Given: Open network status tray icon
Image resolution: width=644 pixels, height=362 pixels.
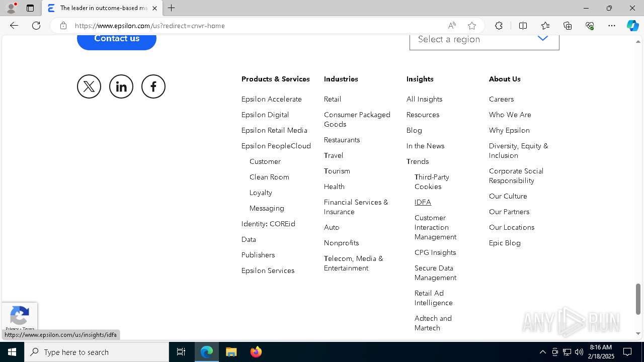Looking at the screenshot, I should (567, 352).
